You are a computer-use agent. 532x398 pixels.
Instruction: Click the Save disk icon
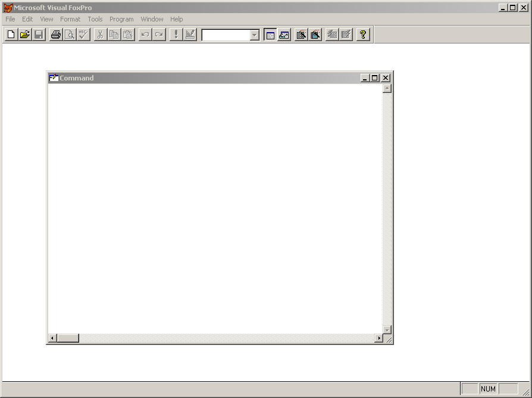click(x=39, y=35)
